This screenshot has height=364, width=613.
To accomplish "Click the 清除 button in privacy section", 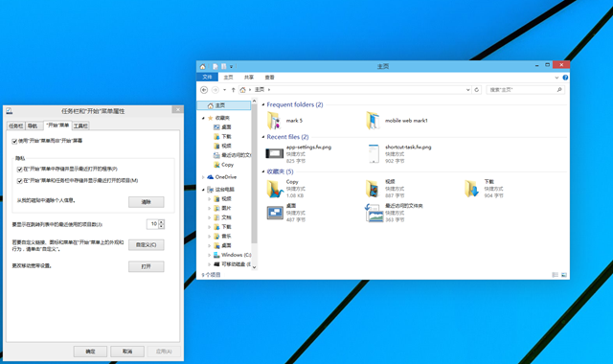I will [x=147, y=202].
